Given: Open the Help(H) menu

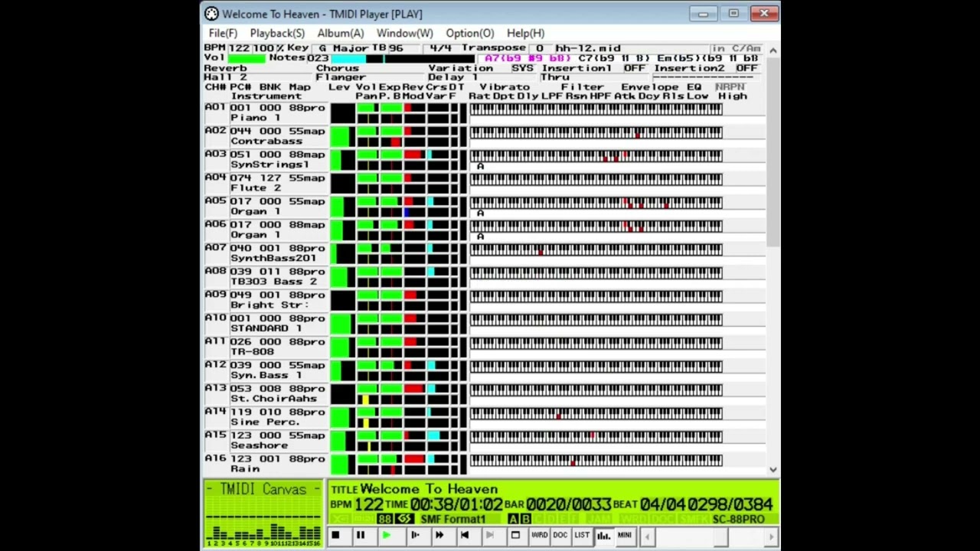Looking at the screenshot, I should pyautogui.click(x=525, y=34).
